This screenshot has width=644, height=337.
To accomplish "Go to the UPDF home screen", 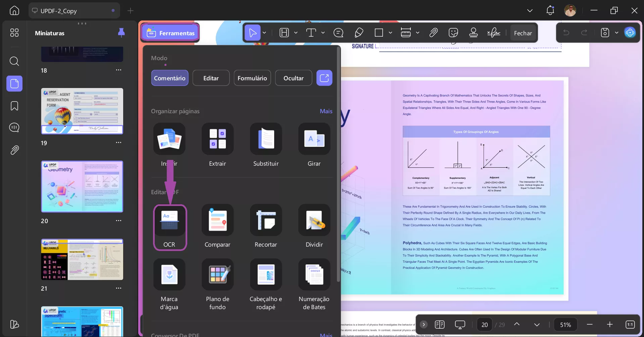I will coord(14,11).
